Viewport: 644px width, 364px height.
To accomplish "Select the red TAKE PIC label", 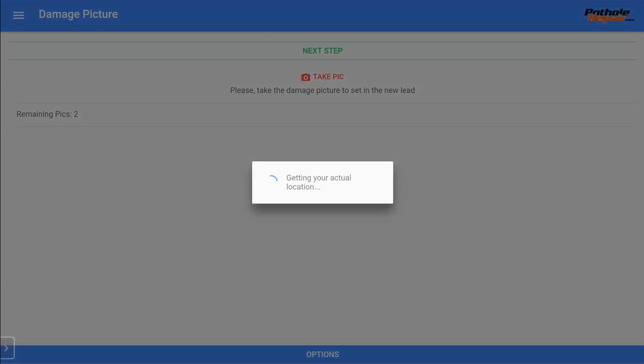I will [328, 77].
